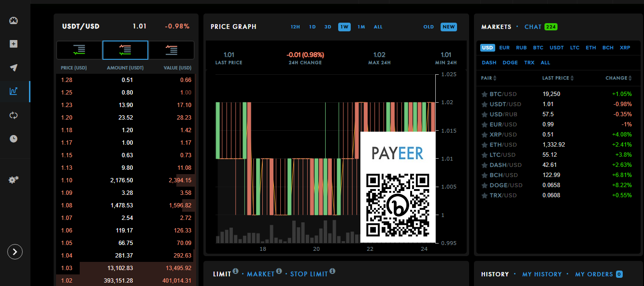Open settings gears icon in sidebar
Image resolution: width=644 pixels, height=286 pixels.
click(14, 180)
